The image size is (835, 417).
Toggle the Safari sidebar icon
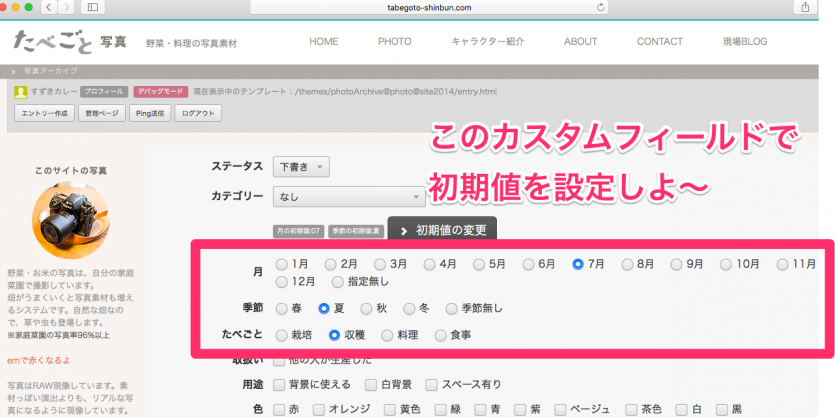[x=95, y=7]
